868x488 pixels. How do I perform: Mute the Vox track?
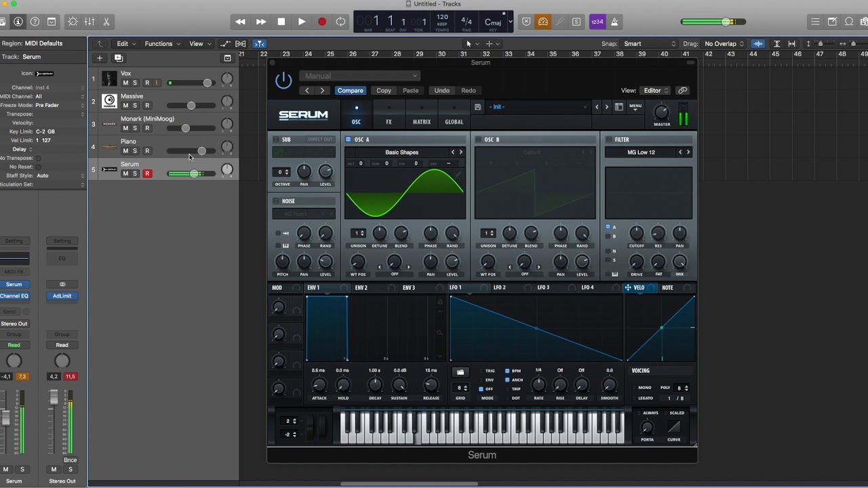click(x=125, y=83)
